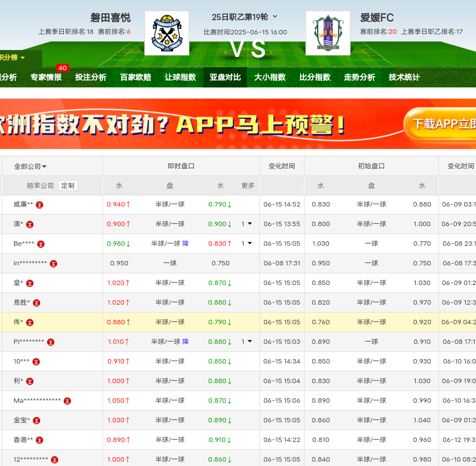Viewport: 476px width, 466px height.
Task: Click the Jubilo Iwata team logo
Action: pos(167,33)
